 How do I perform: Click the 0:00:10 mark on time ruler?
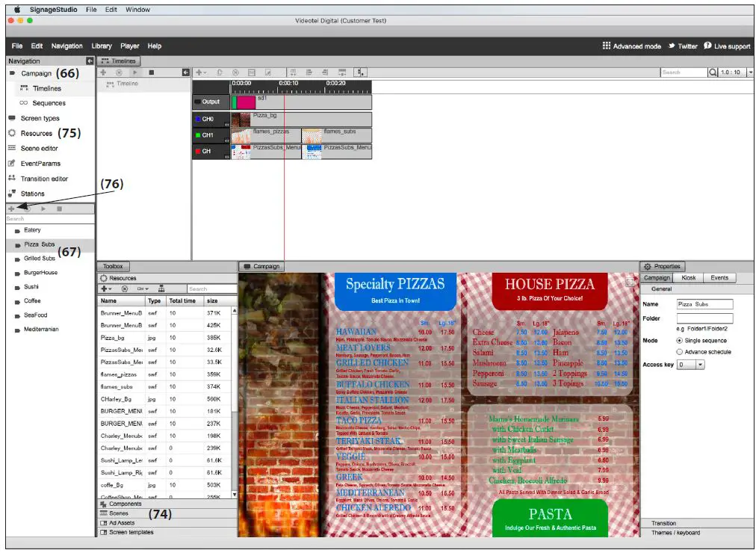tap(288, 84)
